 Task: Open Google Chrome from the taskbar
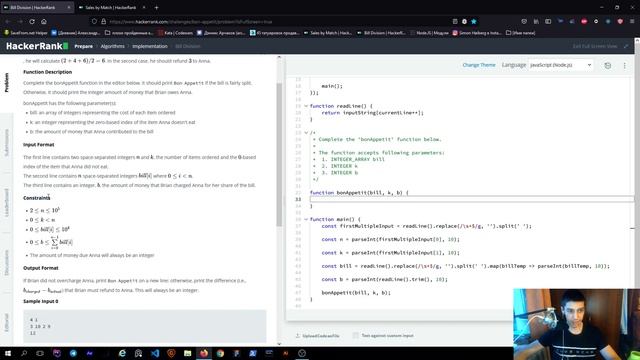220,353
